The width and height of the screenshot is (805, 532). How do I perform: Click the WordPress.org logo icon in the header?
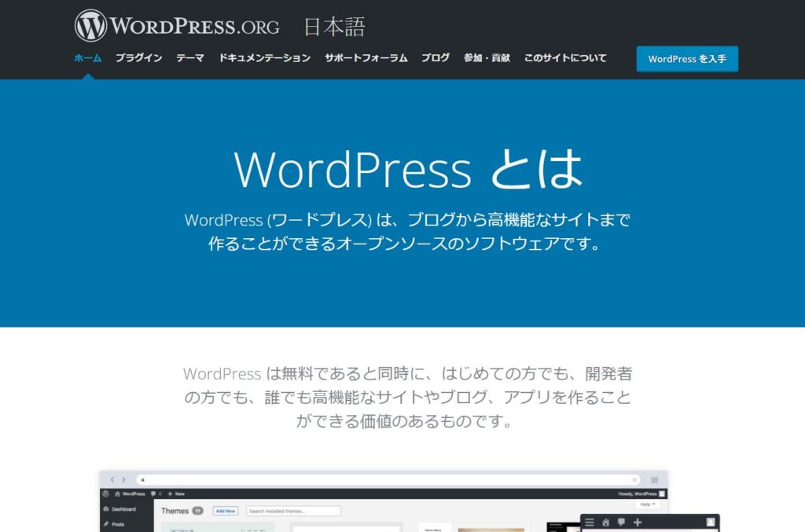(91, 26)
